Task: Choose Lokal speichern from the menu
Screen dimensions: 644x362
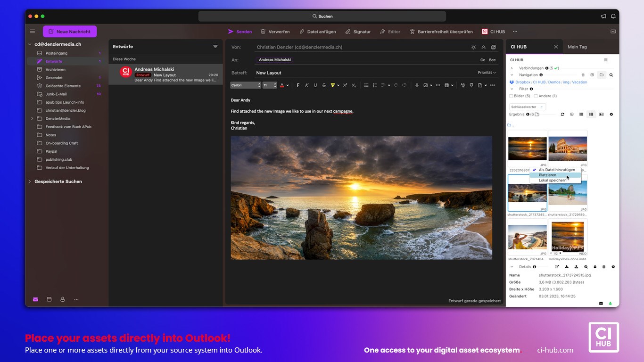Action: (555, 181)
